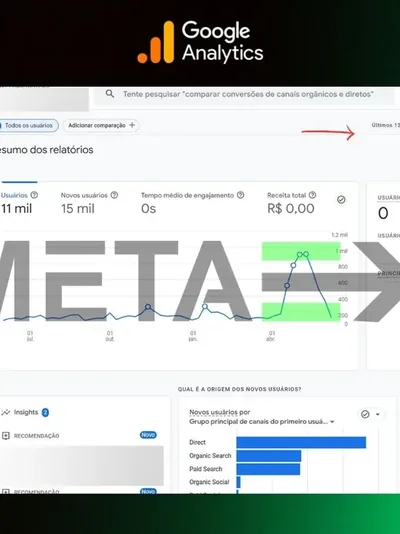Open help icon beside Usuários
The image size is (400, 534).
[34, 195]
